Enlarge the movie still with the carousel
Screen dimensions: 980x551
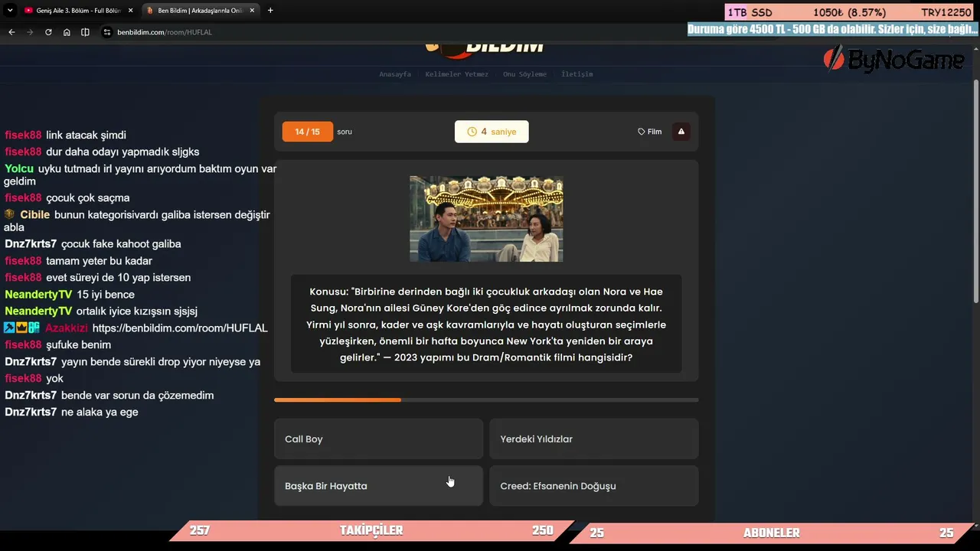486,219
